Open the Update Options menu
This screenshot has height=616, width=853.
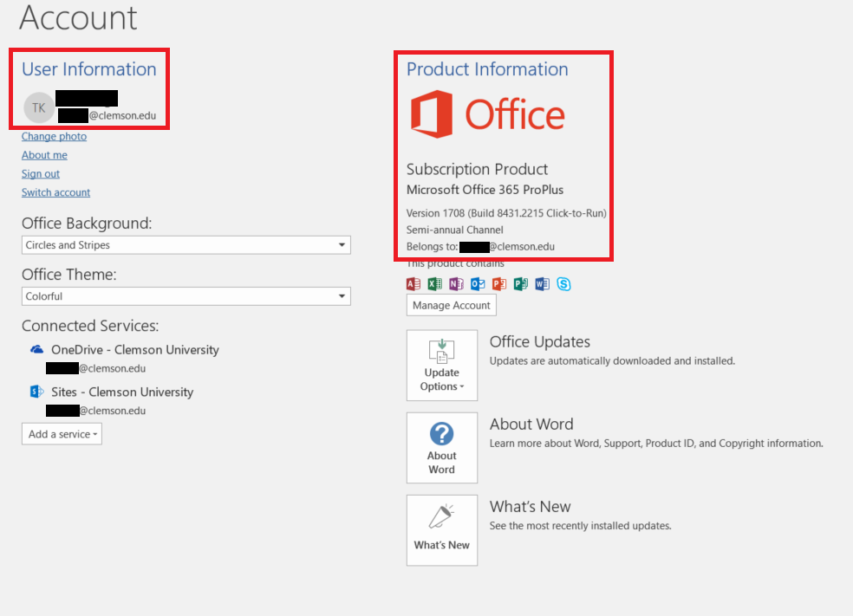pyautogui.click(x=442, y=366)
